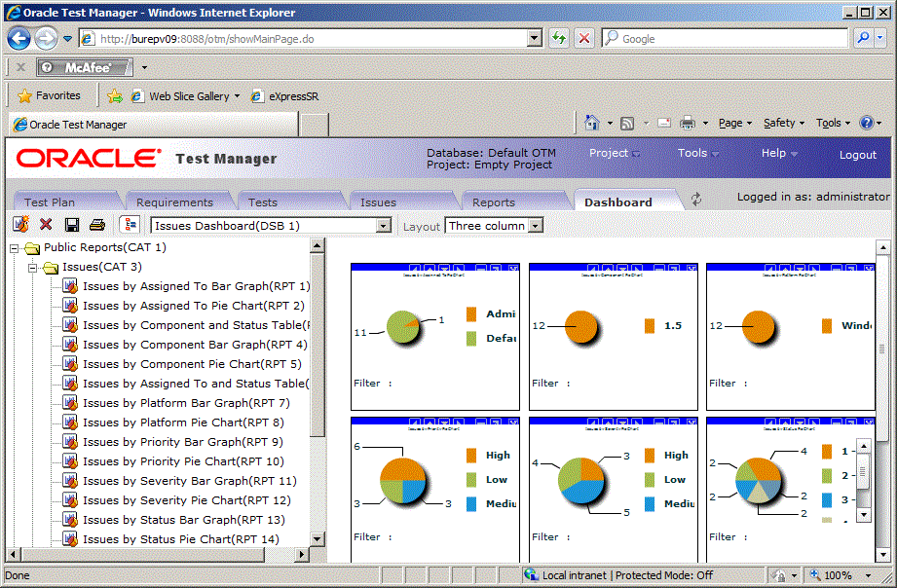Open the address bar history dropdown arrow

tap(535, 38)
